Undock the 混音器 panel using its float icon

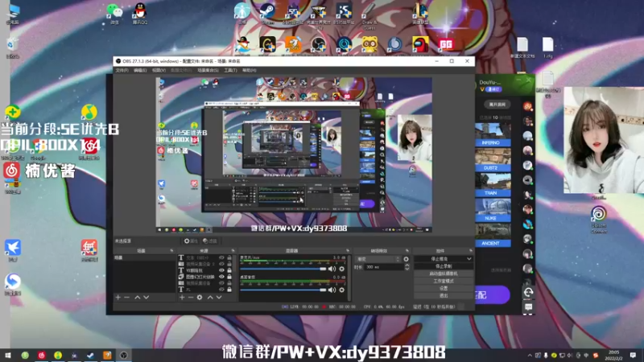[x=348, y=250]
